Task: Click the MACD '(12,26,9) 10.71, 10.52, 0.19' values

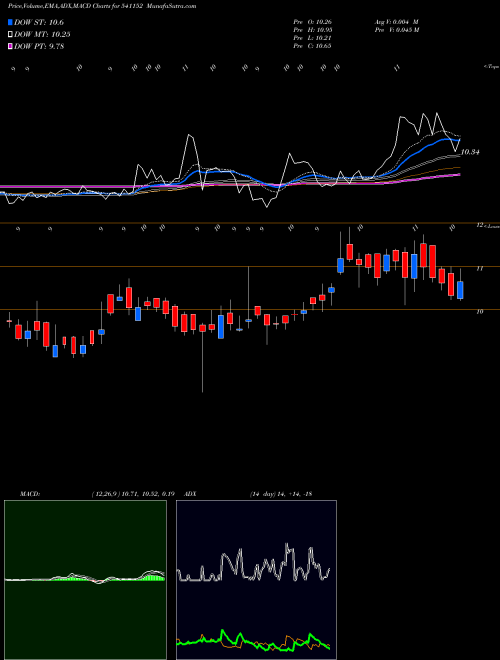Action: [x=133, y=494]
